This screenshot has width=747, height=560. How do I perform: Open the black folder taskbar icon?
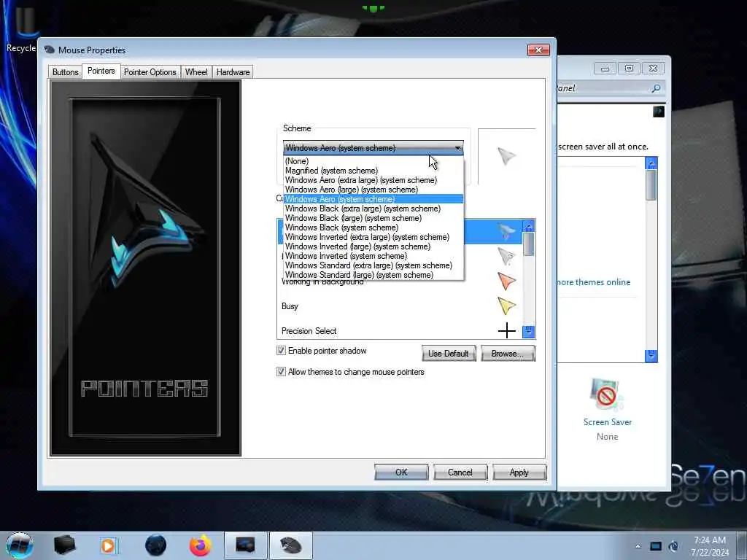(64, 545)
